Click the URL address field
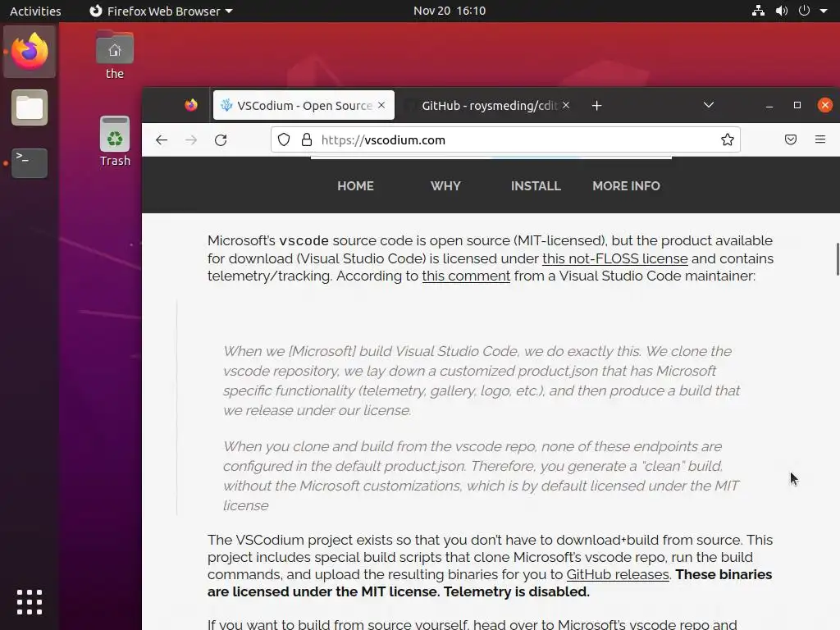The width and height of the screenshot is (840, 630). coord(505,139)
